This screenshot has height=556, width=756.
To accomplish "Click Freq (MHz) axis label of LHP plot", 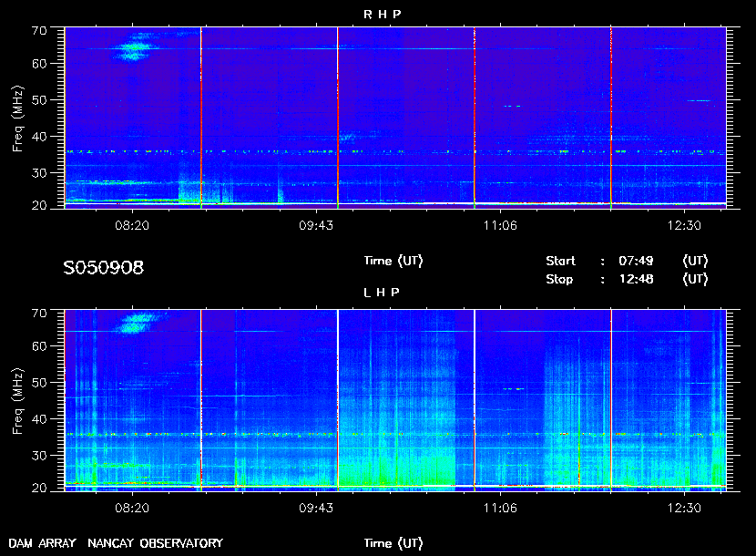I will pos(17,402).
